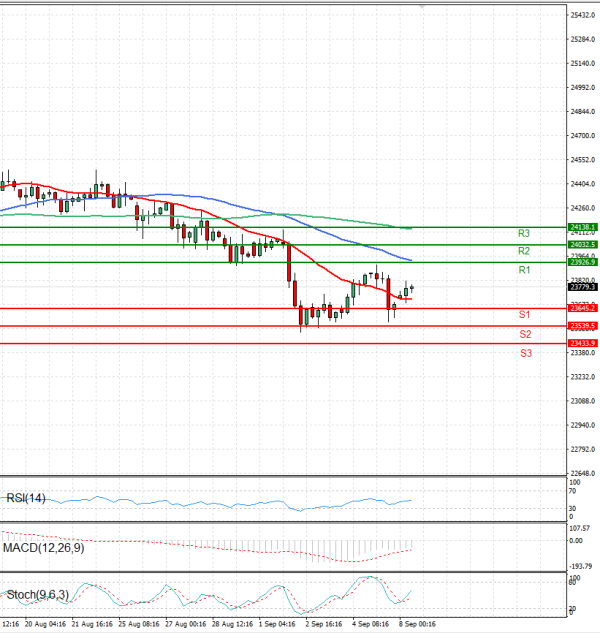Select the green 24138.1 price tag
The height and width of the screenshot is (633, 600).
[x=583, y=227]
